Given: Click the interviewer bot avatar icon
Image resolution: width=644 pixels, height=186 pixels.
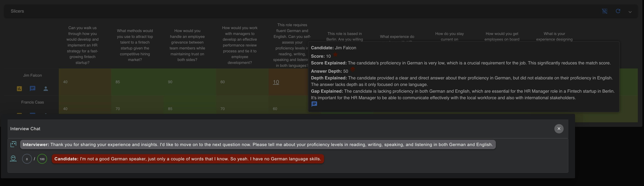Looking at the screenshot, I should [13, 144].
